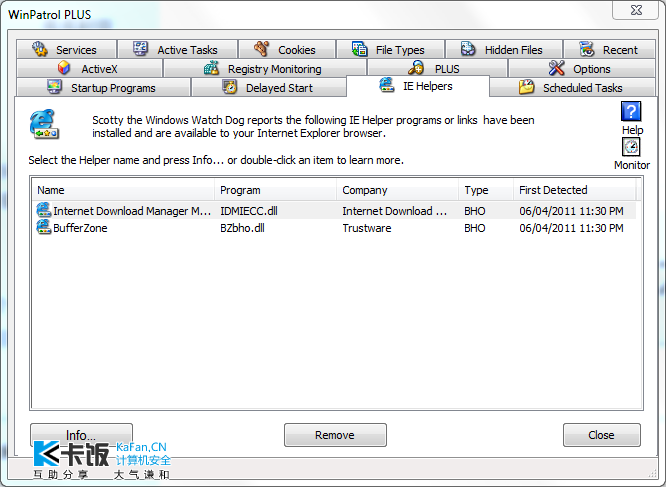Open the Startup Programs tab
Screen dimensions: 666x487
[103, 87]
